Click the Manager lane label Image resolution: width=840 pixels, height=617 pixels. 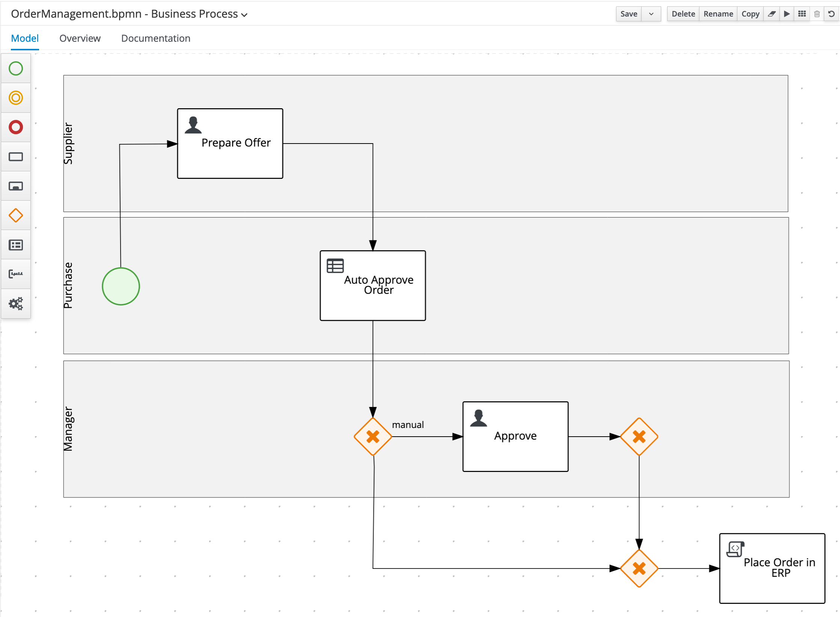tap(68, 429)
